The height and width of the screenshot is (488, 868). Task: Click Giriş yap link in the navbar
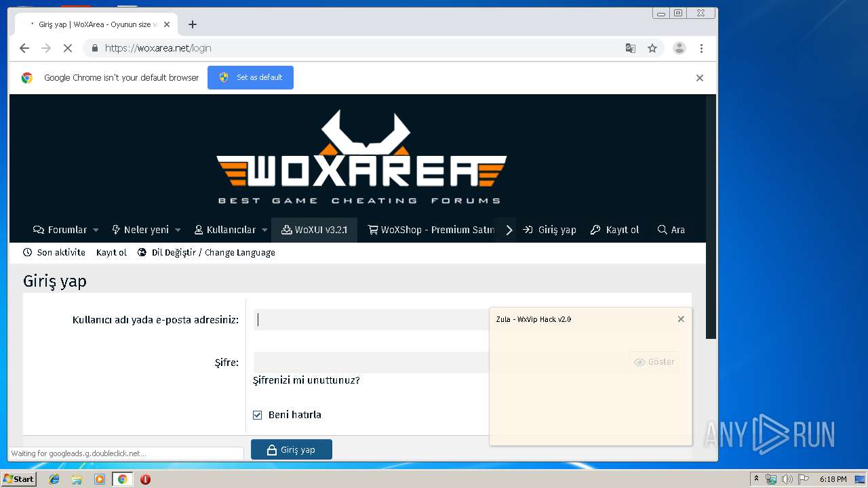[549, 230]
